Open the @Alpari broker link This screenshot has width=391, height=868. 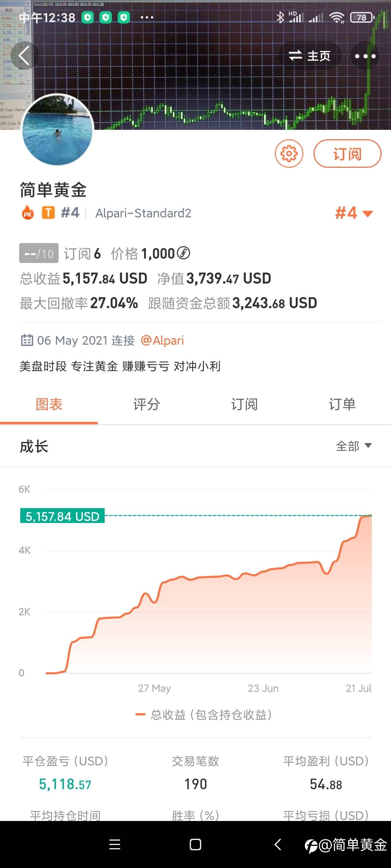point(162,340)
